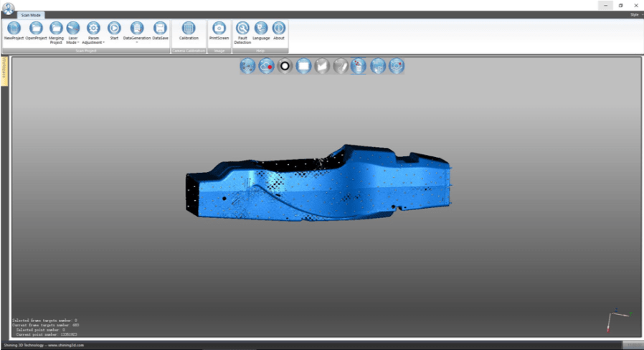Click the NewProject icon
The image size is (644, 350).
(14, 29)
